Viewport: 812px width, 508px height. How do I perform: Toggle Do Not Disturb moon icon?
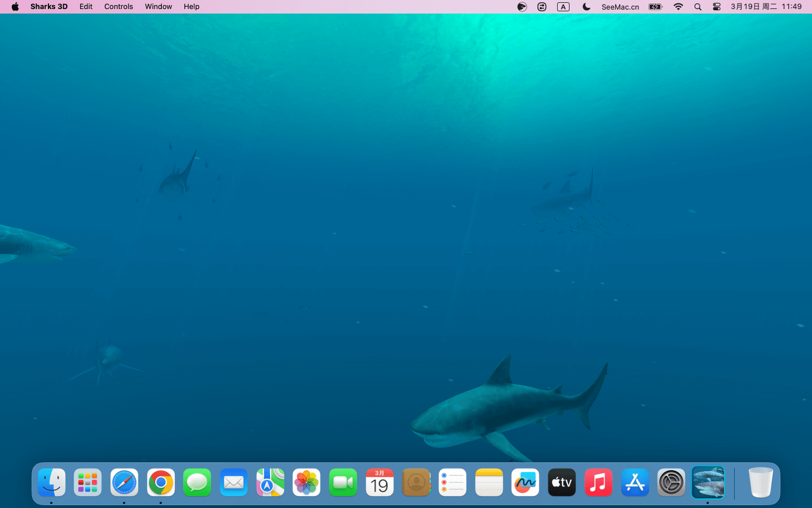pyautogui.click(x=586, y=7)
